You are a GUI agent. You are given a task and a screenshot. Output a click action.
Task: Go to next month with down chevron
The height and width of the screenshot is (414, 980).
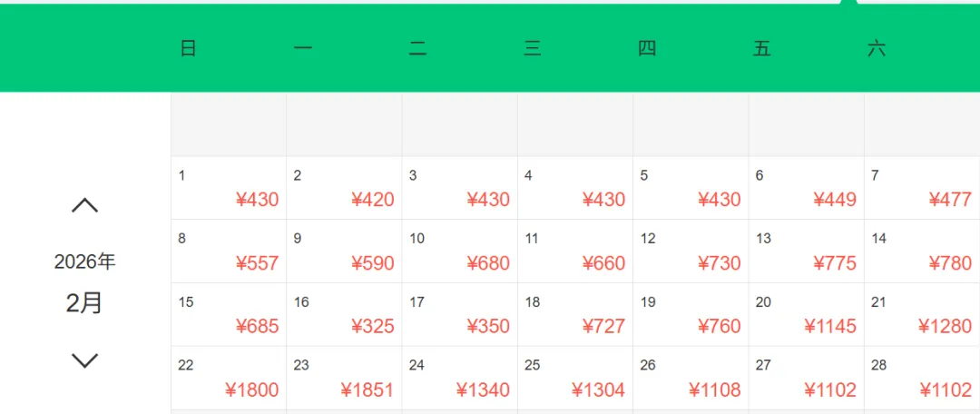pyautogui.click(x=84, y=360)
